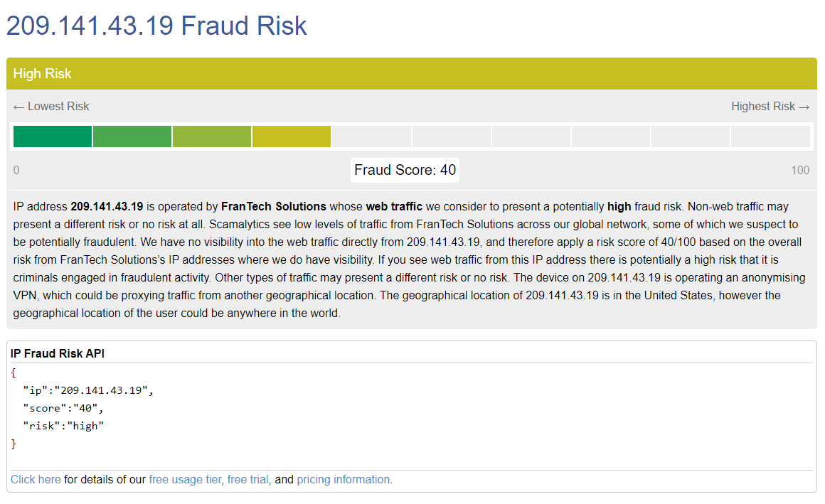Click the "risk":"high" JSON line
Image resolution: width=825 pixels, height=504 pixels.
pos(63,426)
